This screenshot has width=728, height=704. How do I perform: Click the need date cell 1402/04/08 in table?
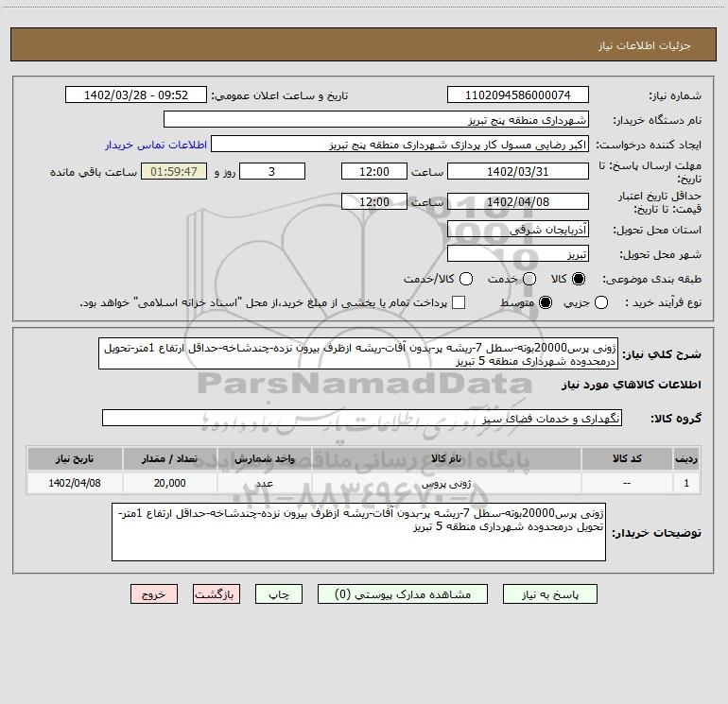pos(75,484)
